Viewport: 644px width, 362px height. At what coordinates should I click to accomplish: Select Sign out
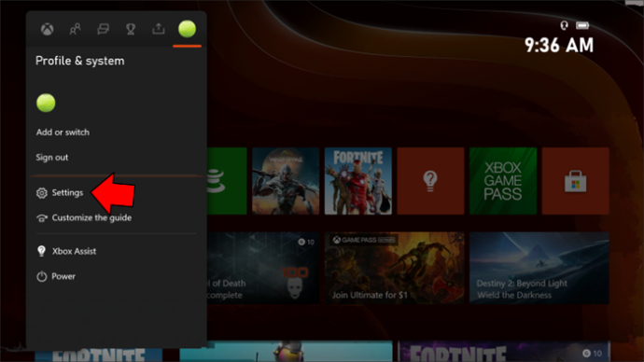point(51,157)
